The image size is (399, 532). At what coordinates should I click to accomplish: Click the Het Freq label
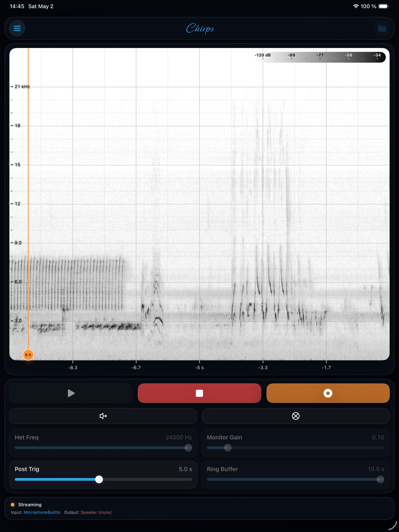tap(27, 437)
